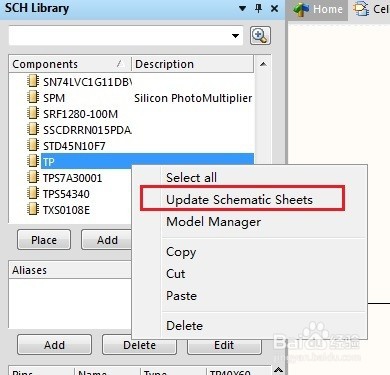
Task: Select SRF1280-100M component name
Action: pos(80,114)
